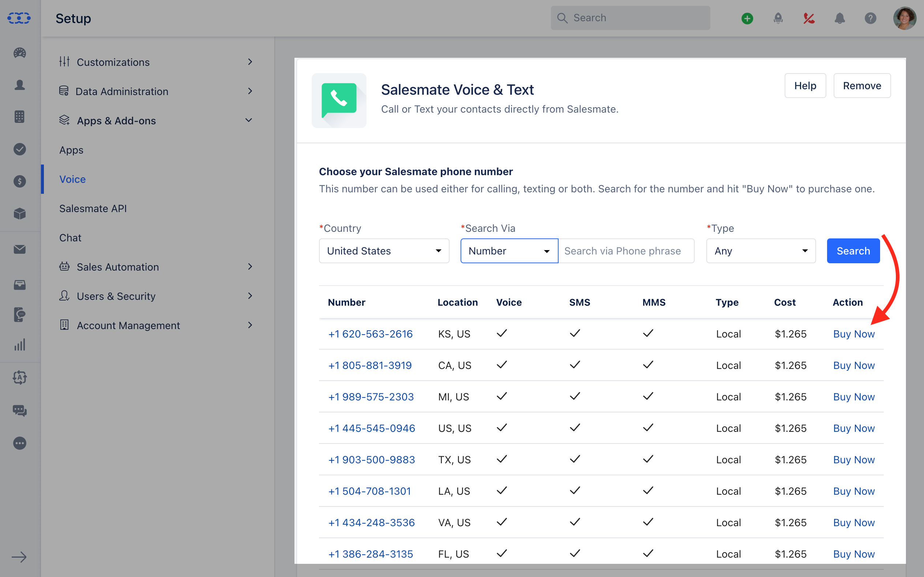Open the notifications bell icon
Viewport: 924px width, 577px height.
(839, 18)
